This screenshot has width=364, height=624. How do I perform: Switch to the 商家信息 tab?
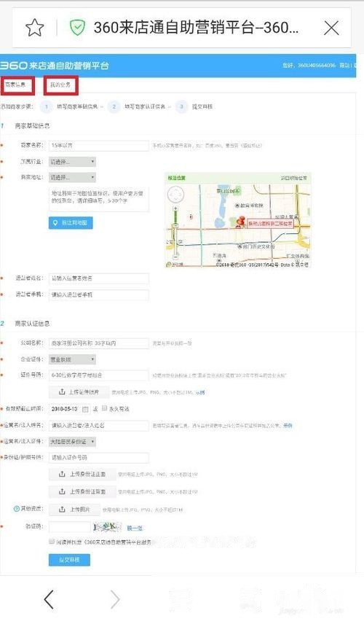[x=17, y=85]
